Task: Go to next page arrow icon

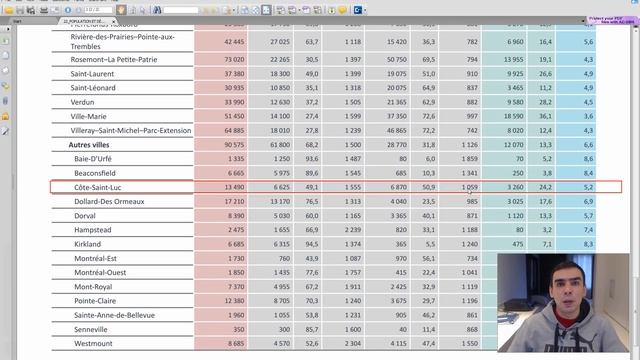Action: [x=78, y=10]
